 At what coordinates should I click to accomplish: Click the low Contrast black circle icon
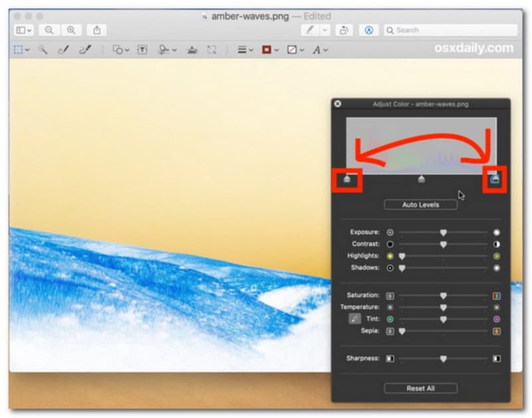click(390, 244)
